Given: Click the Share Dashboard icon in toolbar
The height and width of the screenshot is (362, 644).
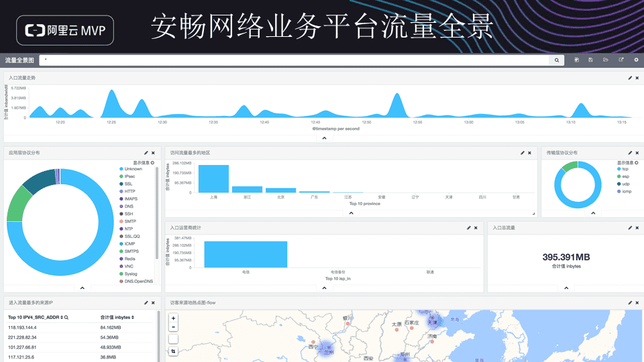Looking at the screenshot, I should pos(621,60).
